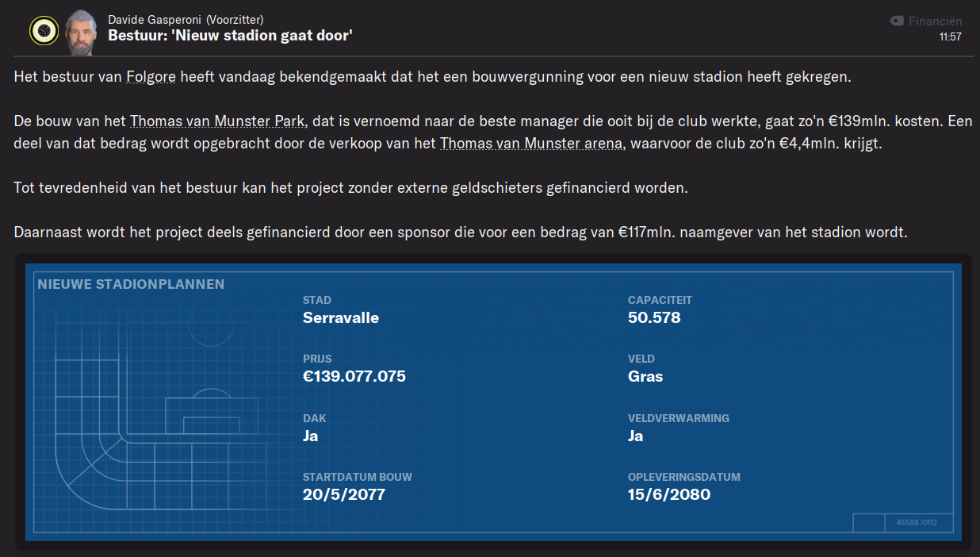Screen dimensions: 980x557
Task: Click the Voorzitter role label
Action: [x=235, y=20]
